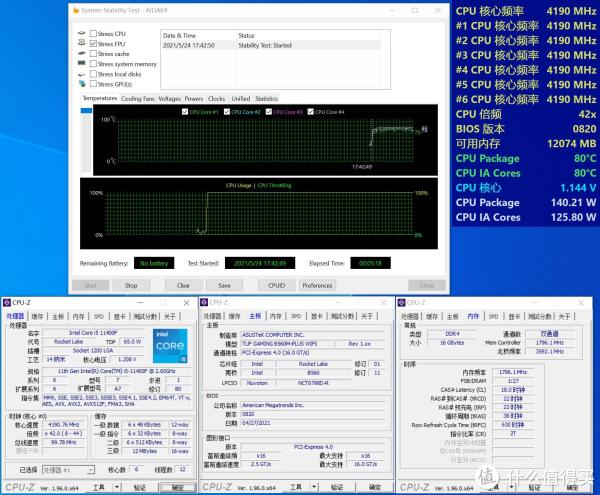This screenshot has height=495, width=600.
Task: Open the 主板 tab in left CPU-Z
Action: 58,316
